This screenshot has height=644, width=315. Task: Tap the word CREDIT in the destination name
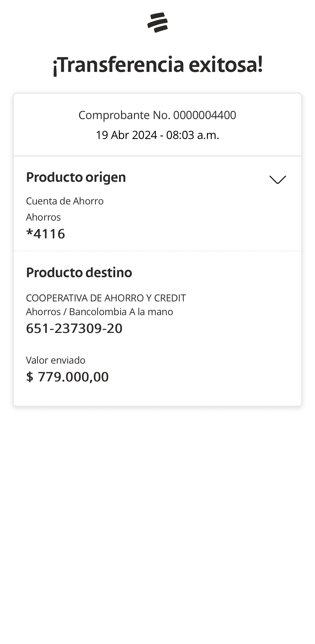[x=170, y=298]
